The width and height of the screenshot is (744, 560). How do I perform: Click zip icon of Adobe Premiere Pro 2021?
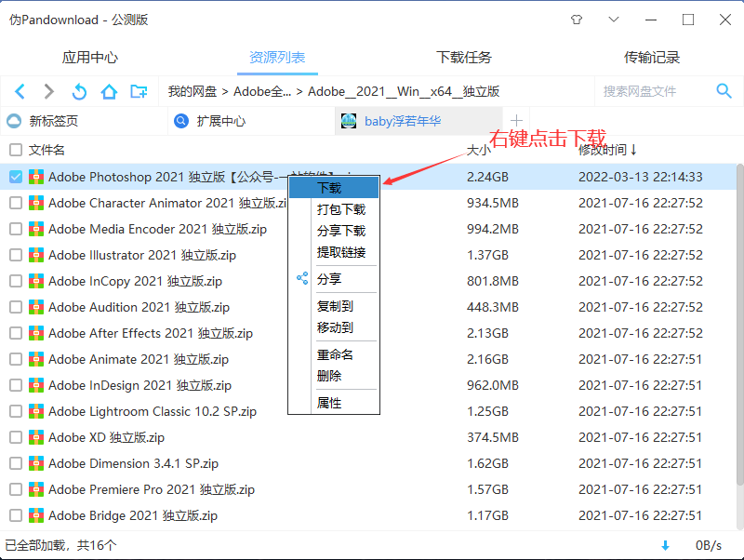point(36,489)
